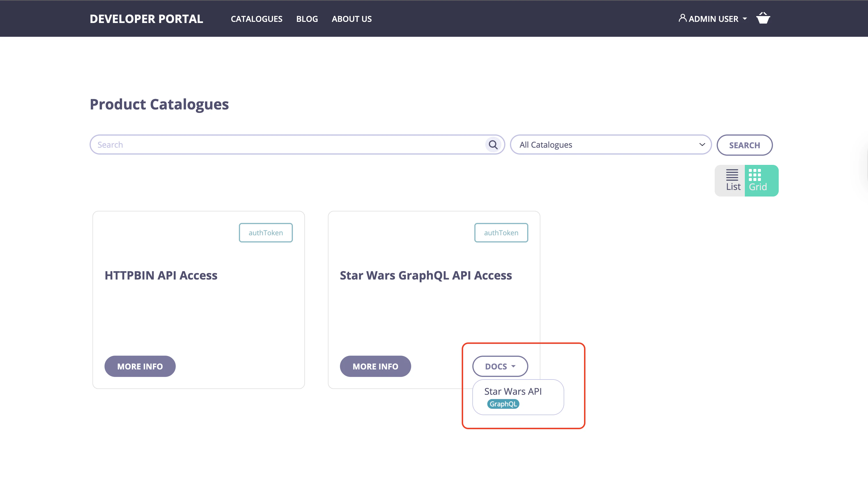Viewport: 868px width, 497px height.
Task: Open Star Wars API documentation link
Action: 513,391
